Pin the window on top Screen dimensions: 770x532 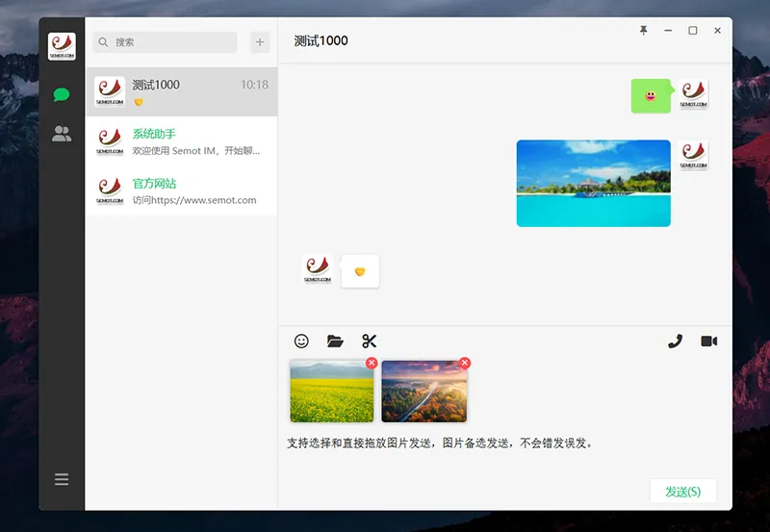643,31
